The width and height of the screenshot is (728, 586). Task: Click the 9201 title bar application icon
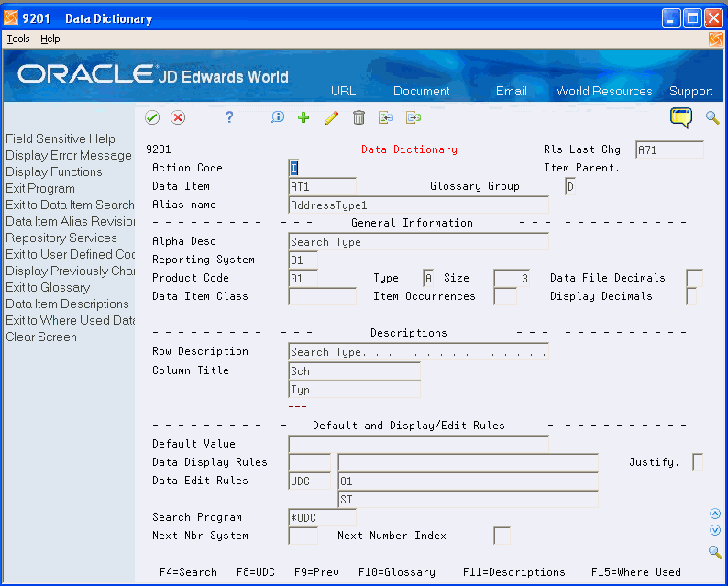pyautogui.click(x=11, y=18)
